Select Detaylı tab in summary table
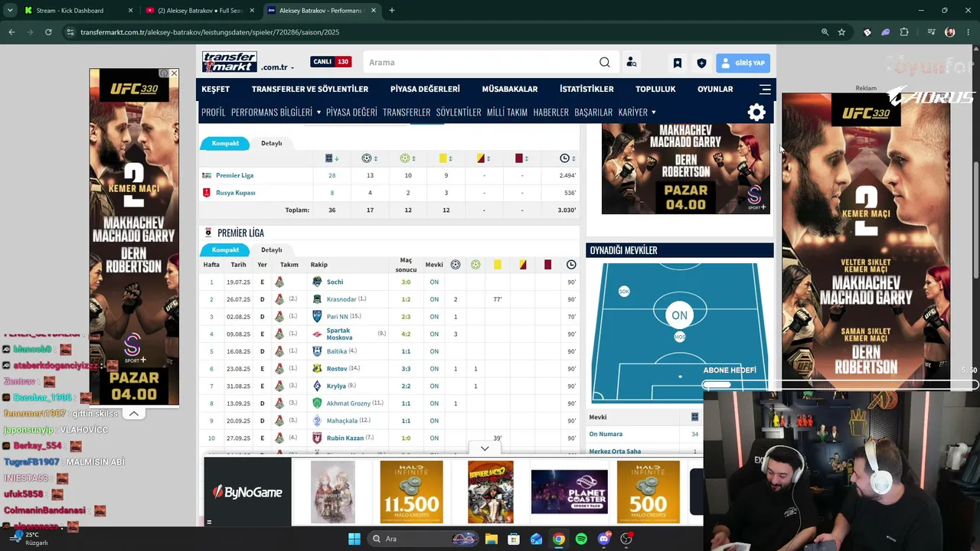Viewport: 980px width, 551px height. coord(272,143)
